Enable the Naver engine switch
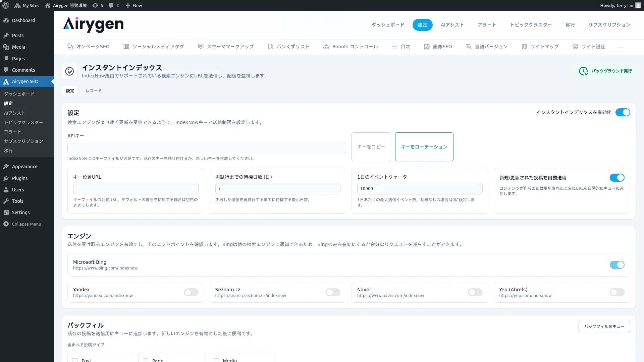 tap(475, 292)
